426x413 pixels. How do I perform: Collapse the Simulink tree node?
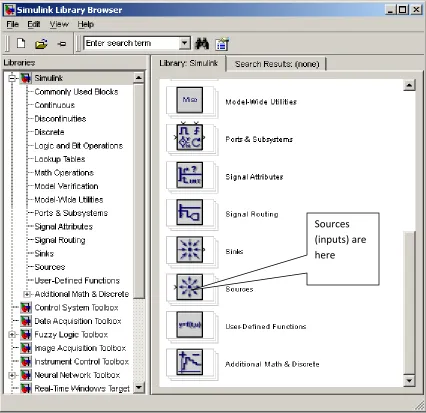[x=12, y=78]
